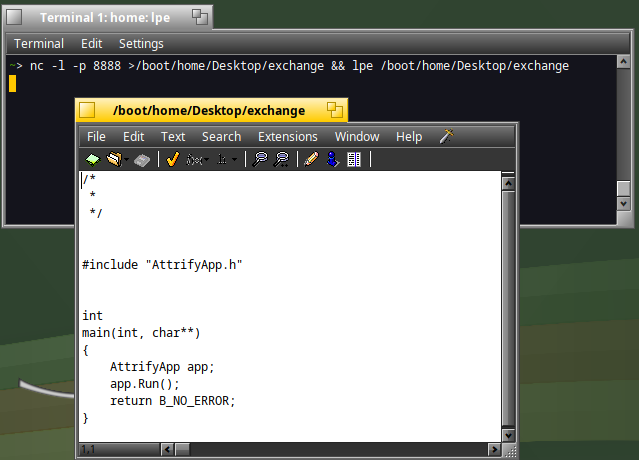Toggle the soft wrap column icon
Viewport: 639px width, 460px height.
pos(354,159)
